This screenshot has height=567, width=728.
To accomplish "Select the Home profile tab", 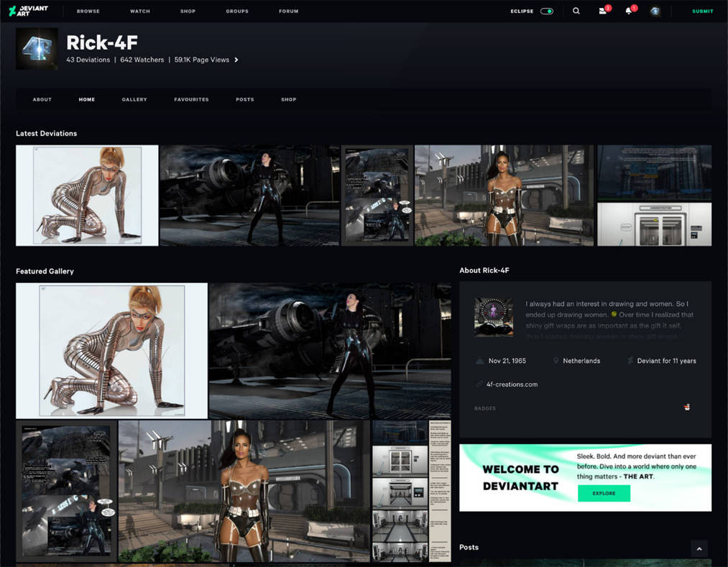I will coord(87,99).
